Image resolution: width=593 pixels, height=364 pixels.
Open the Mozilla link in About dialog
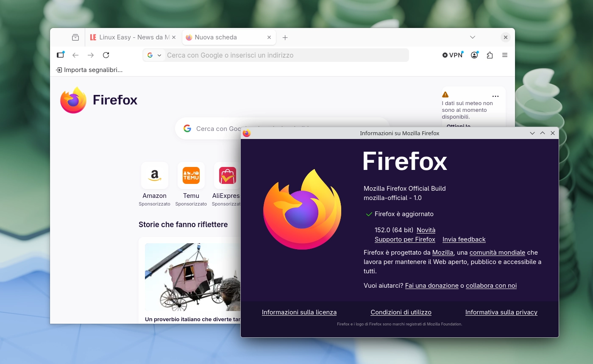443,253
